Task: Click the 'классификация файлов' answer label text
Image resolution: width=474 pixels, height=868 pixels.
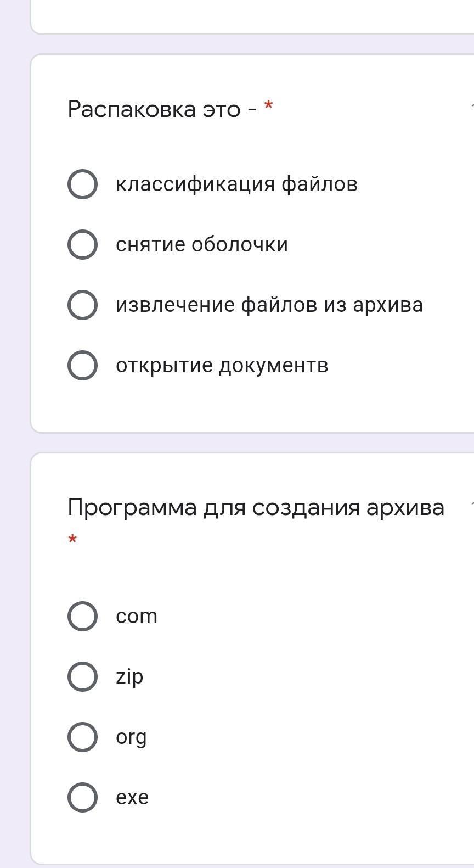Action: 236,184
